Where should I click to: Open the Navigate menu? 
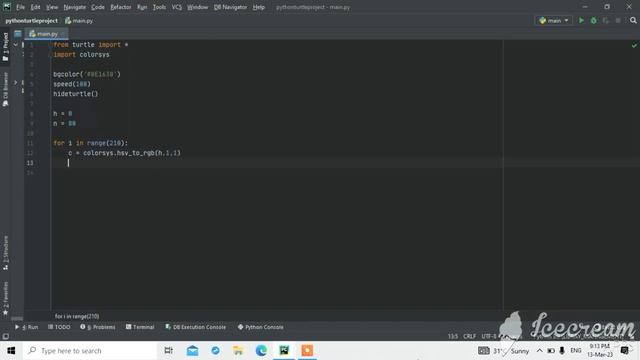pyautogui.click(x=75, y=7)
